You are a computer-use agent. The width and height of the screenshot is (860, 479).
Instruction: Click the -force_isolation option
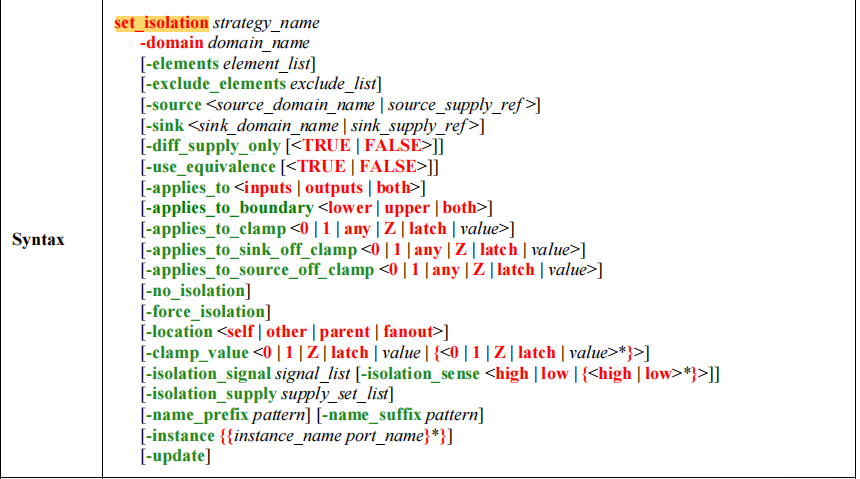tap(202, 311)
